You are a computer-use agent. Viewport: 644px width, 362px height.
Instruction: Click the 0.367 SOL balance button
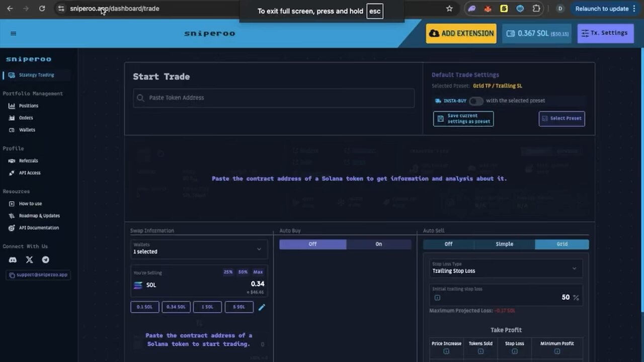coord(537,33)
